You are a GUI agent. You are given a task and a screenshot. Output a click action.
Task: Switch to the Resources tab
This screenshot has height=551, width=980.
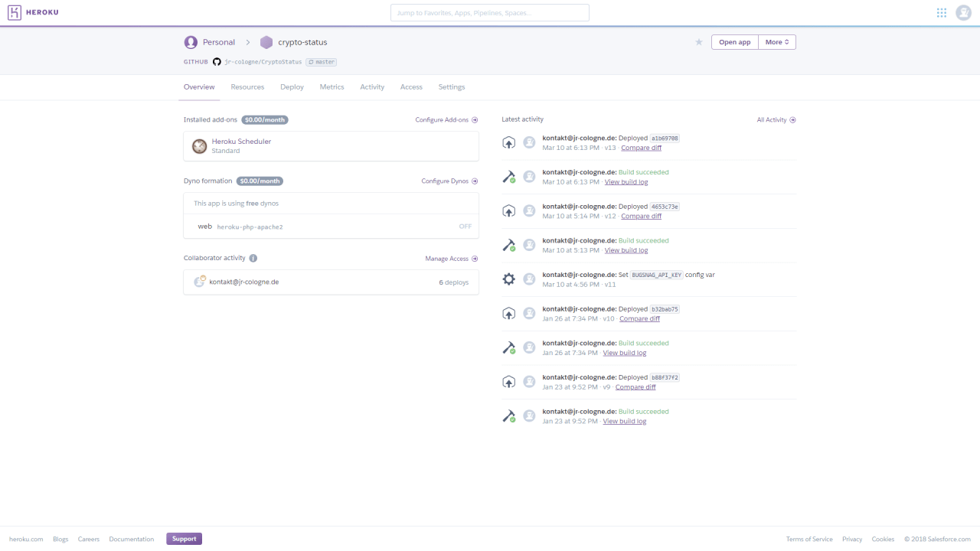coord(247,87)
